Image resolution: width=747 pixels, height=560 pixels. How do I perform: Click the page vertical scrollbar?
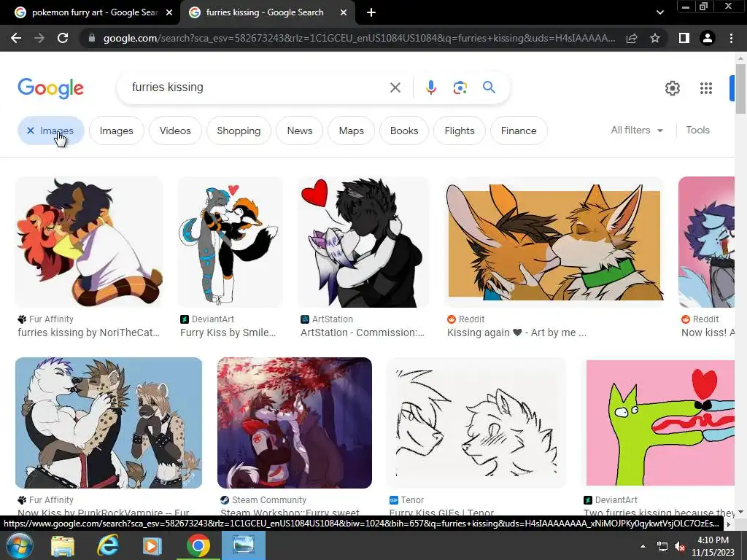pyautogui.click(x=740, y=90)
